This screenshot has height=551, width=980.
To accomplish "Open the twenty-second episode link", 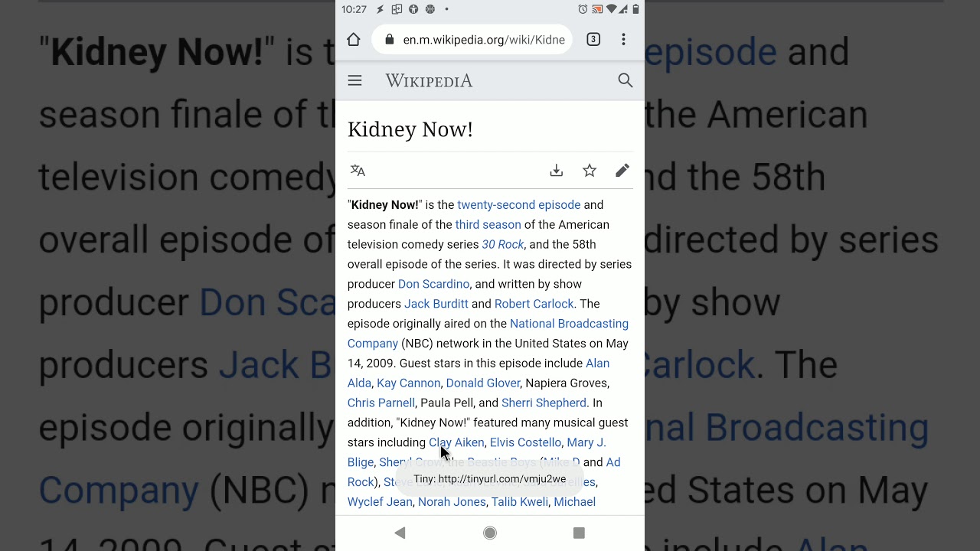I will pyautogui.click(x=519, y=205).
